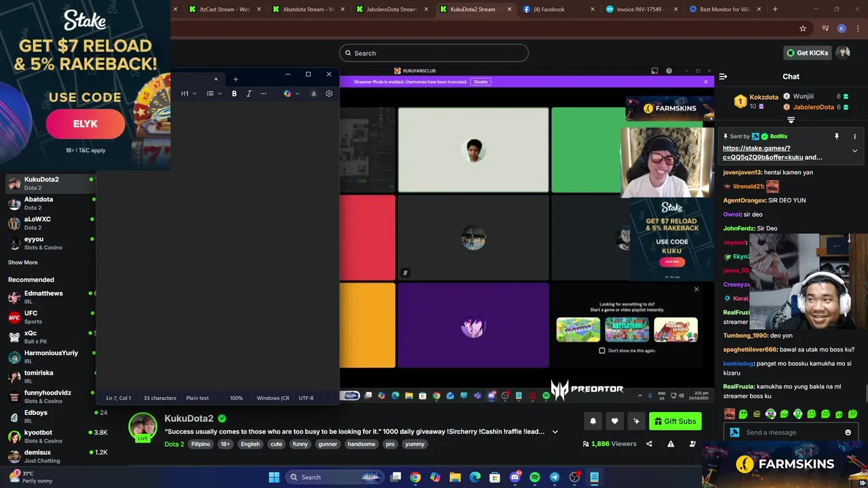Unpin the BotRix pinned message
Viewport: 868px width, 488px height.
click(x=837, y=136)
